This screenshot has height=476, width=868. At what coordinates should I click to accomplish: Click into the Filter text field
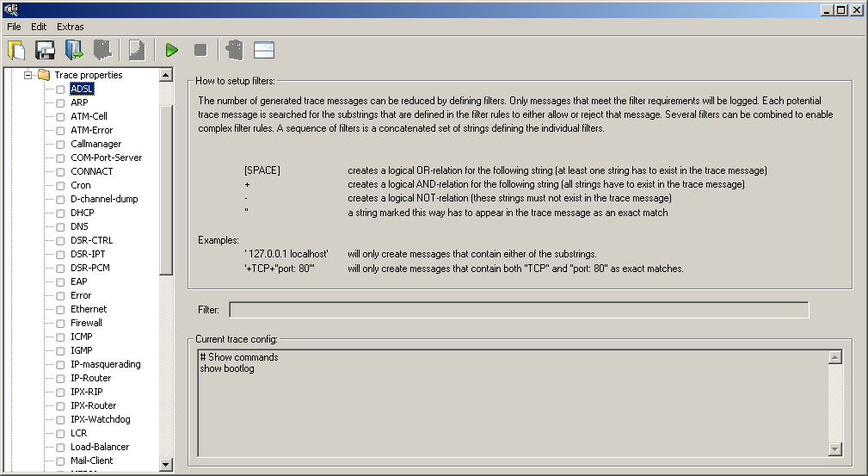pyautogui.click(x=518, y=310)
